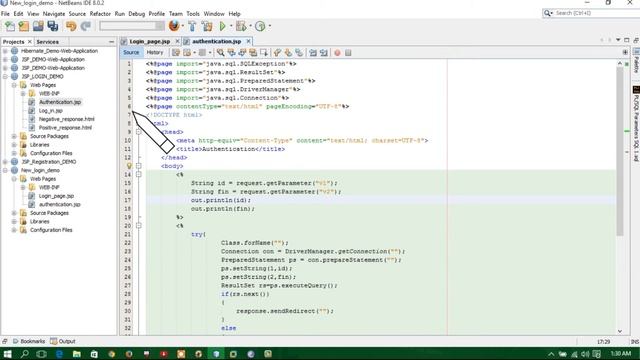Screen dimensions: 640x360
Task: Click the Find Selection magnifier icon
Action: click(220, 53)
